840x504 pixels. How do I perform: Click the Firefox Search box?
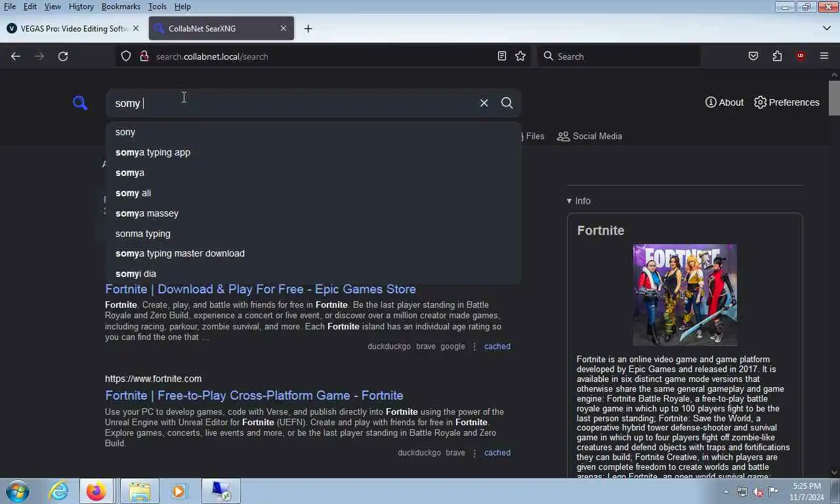[619, 56]
